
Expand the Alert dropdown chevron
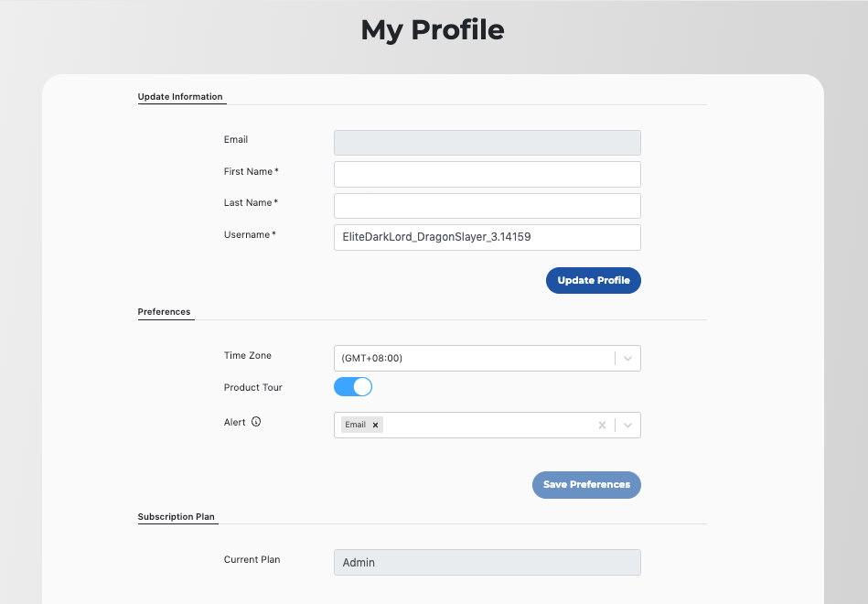628,426
